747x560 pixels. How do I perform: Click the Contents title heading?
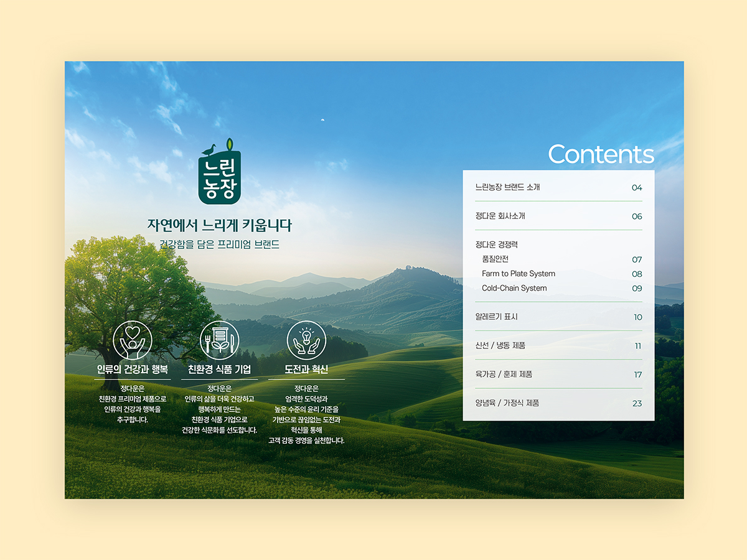pyautogui.click(x=600, y=154)
